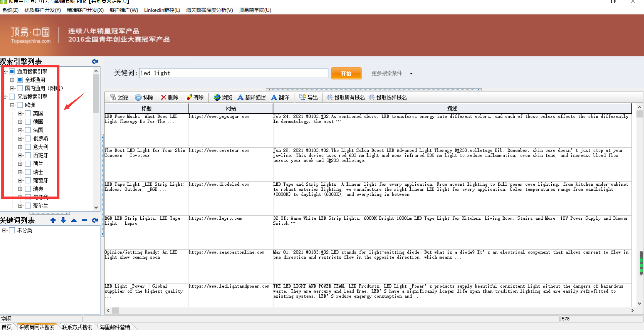
Task: Click 提取所有域名 extract all domains icon
Action: click(330, 97)
